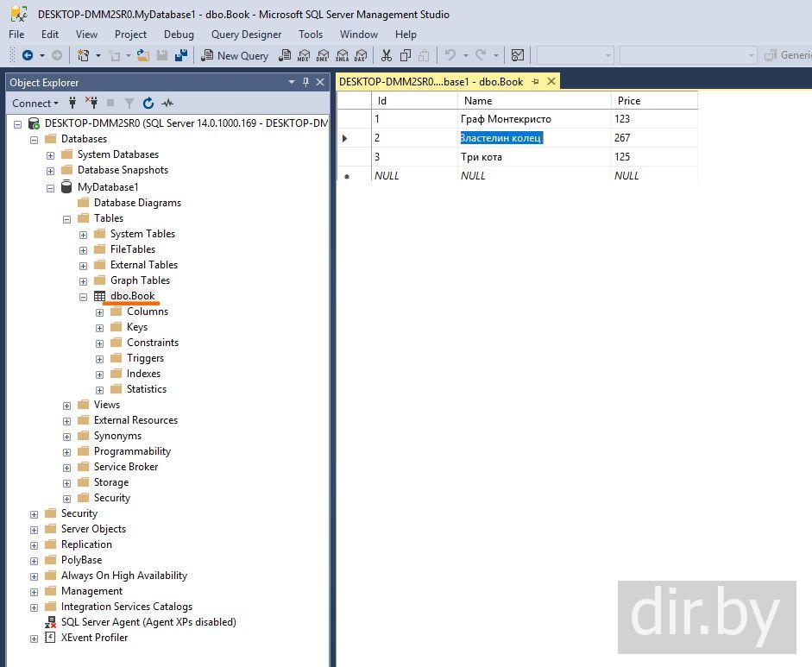Expand the Programmability folder
This screenshot has width=812, height=667.
coord(67,451)
